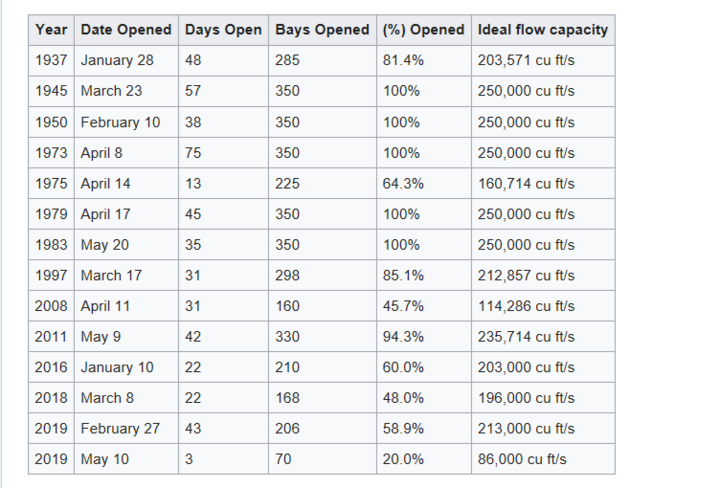Image resolution: width=720 pixels, height=488 pixels.
Task: Select the 64.3% opened cell
Action: pyautogui.click(x=424, y=184)
